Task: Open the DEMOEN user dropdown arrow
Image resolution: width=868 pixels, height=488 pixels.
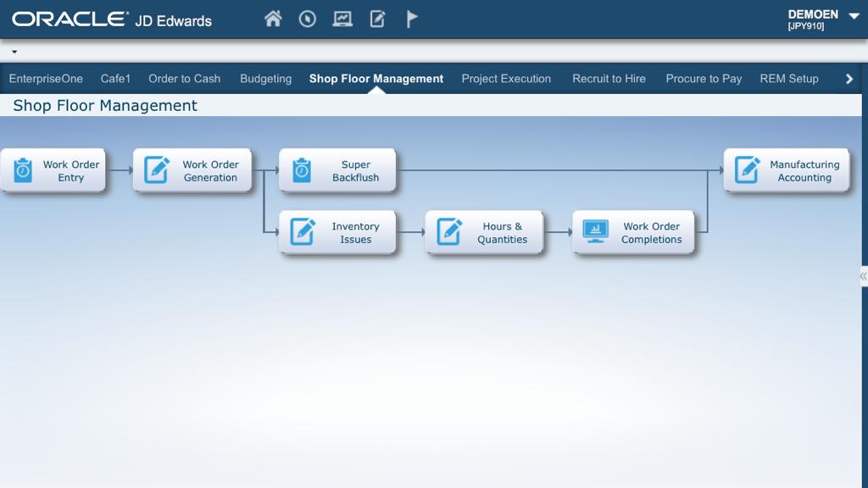Action: point(854,17)
